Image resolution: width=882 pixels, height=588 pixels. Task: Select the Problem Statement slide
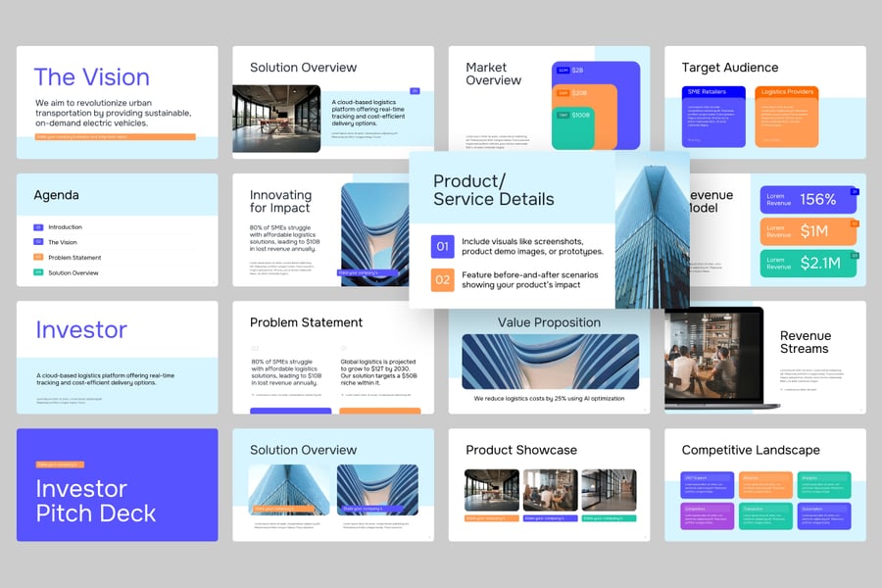[332, 357]
